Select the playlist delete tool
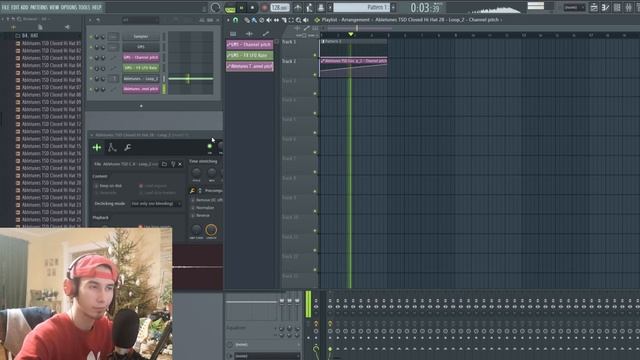This screenshot has height=360, width=640. coord(262,20)
